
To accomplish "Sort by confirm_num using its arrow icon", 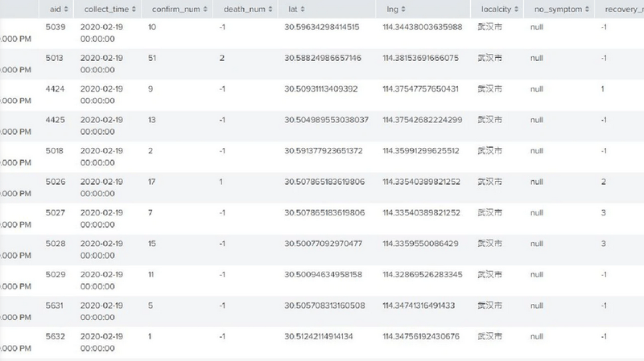I will point(206,10).
